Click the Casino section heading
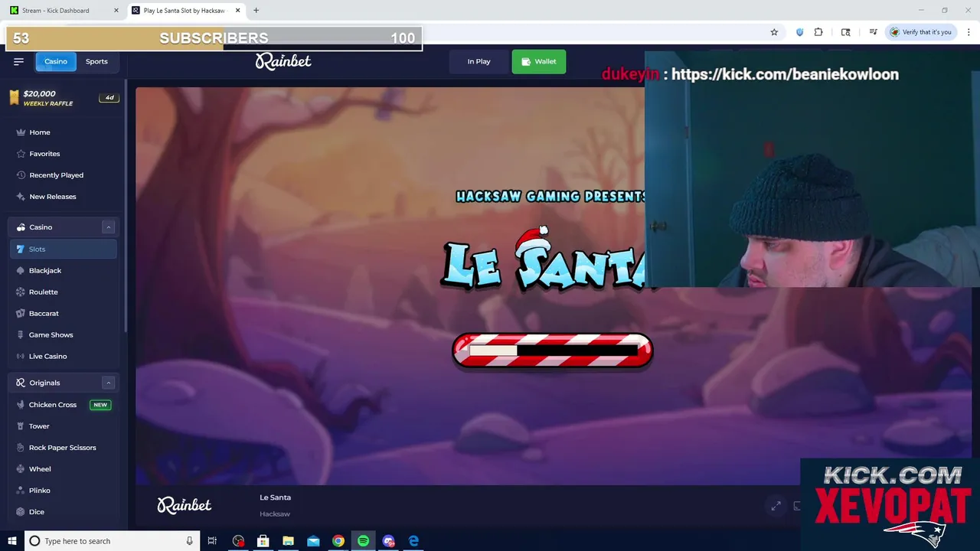The width and height of the screenshot is (980, 551). [41, 227]
